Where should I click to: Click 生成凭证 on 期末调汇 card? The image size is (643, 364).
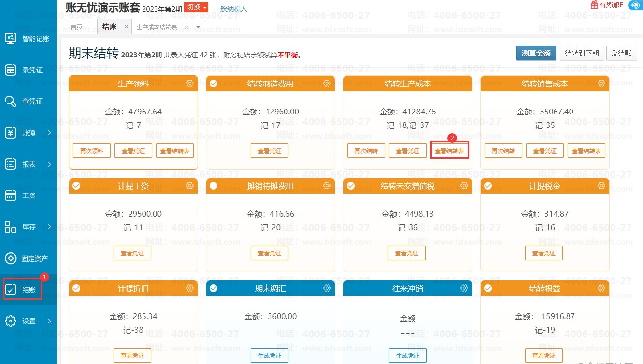269,355
